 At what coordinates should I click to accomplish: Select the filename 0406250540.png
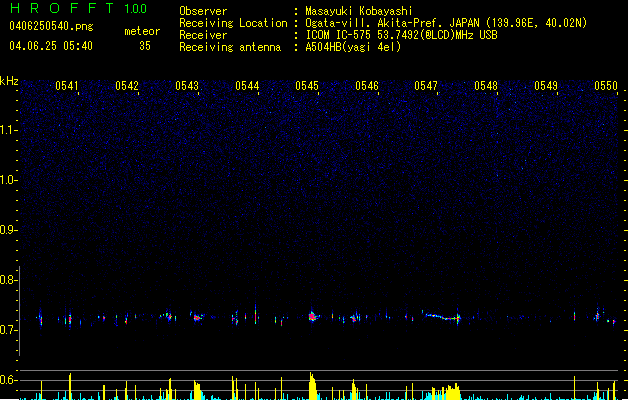(51, 27)
